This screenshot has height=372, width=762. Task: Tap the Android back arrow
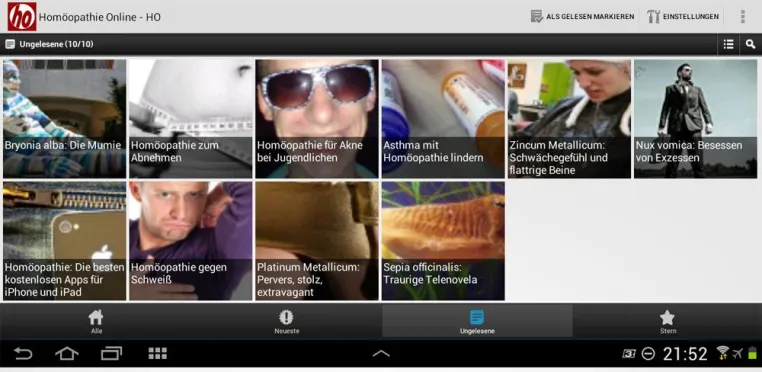[23, 354]
